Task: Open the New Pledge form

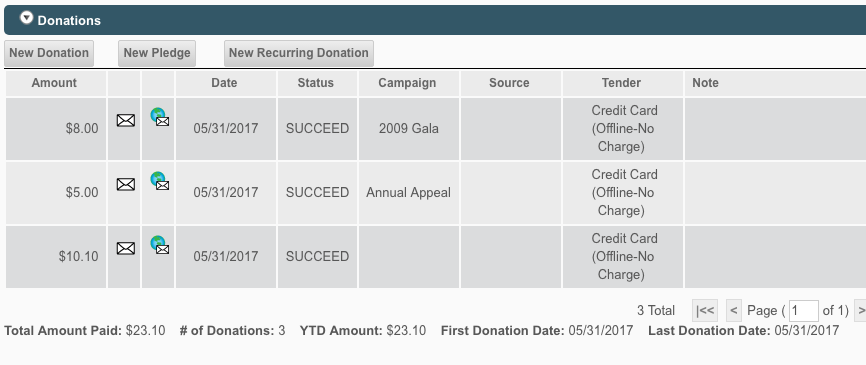Action: point(157,53)
